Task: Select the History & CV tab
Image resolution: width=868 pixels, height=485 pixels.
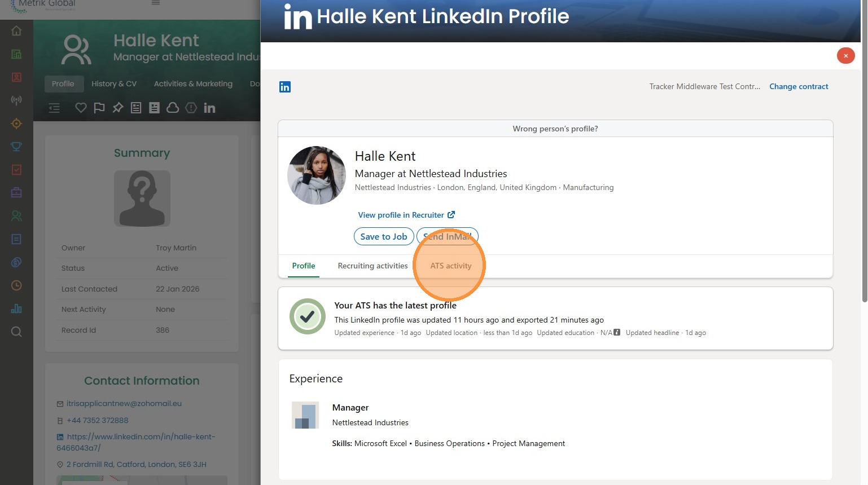Action: coord(114,84)
